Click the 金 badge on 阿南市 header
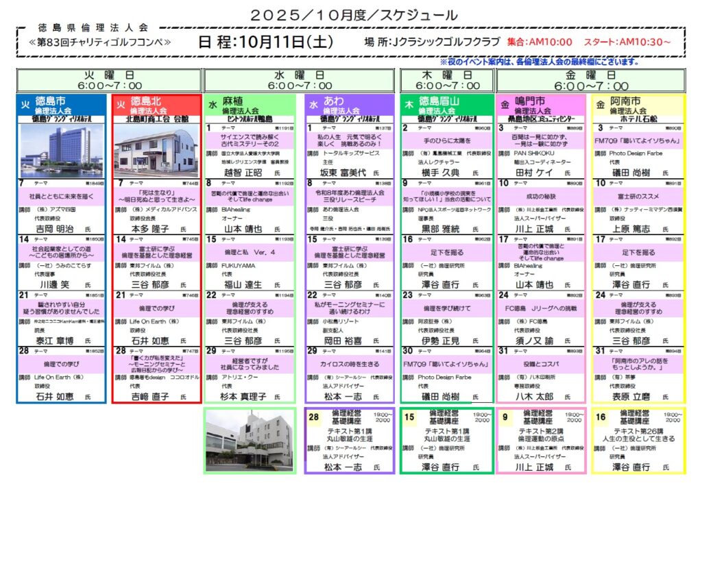The image size is (702, 588). (601, 104)
